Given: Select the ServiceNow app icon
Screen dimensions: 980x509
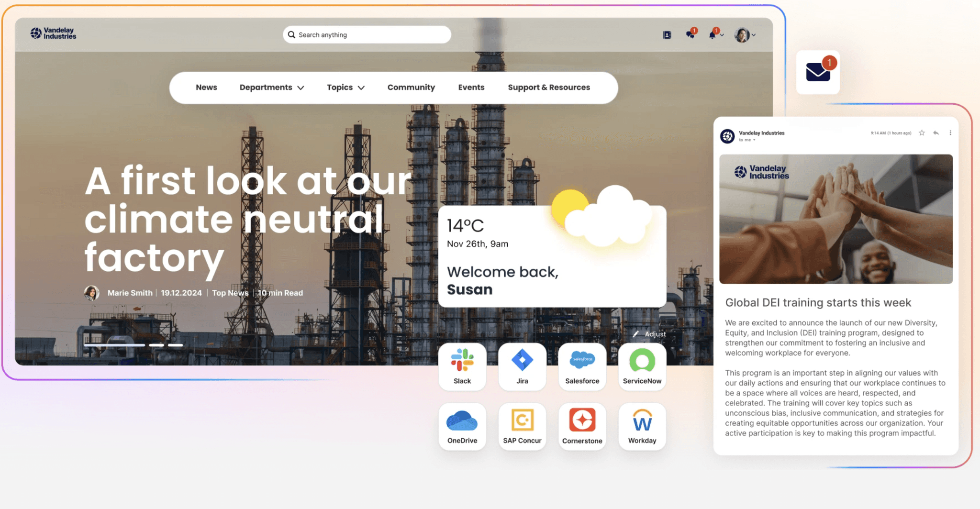Looking at the screenshot, I should 642,366.
